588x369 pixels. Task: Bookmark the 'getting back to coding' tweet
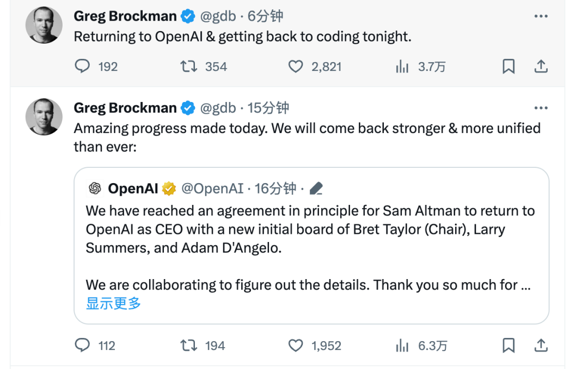click(x=509, y=66)
